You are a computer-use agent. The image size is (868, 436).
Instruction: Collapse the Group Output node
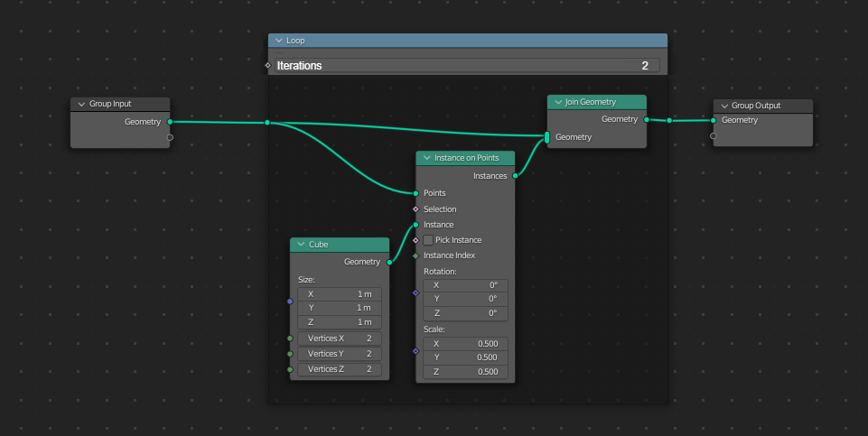coord(724,106)
